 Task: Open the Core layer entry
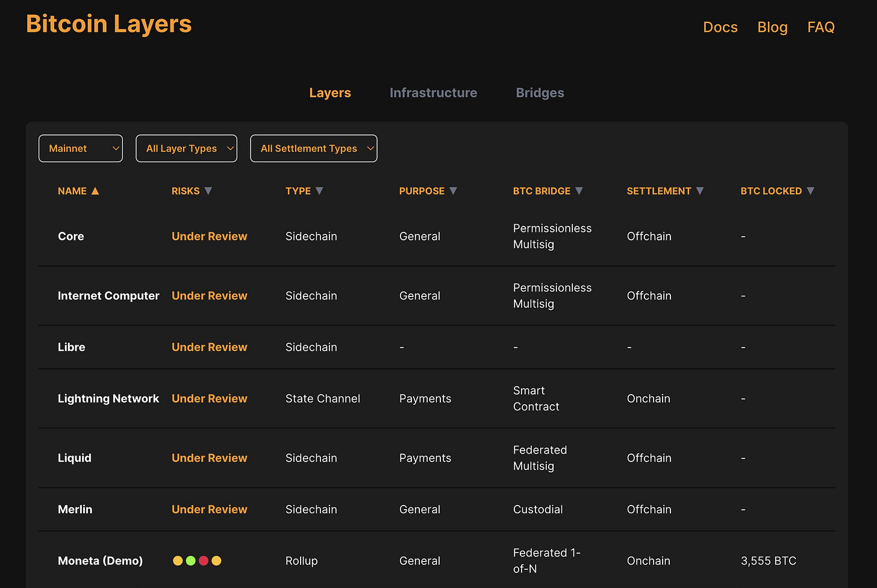71,236
